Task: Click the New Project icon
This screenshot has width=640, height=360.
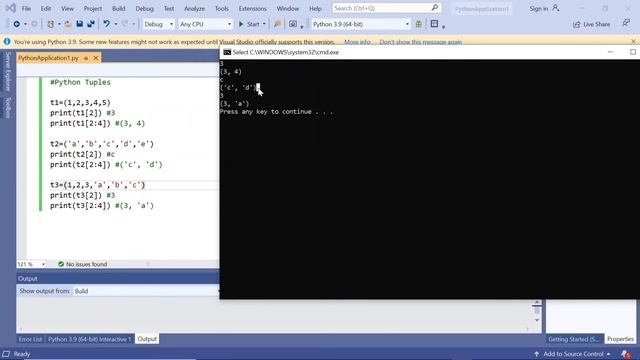Action: pyautogui.click(x=50, y=24)
